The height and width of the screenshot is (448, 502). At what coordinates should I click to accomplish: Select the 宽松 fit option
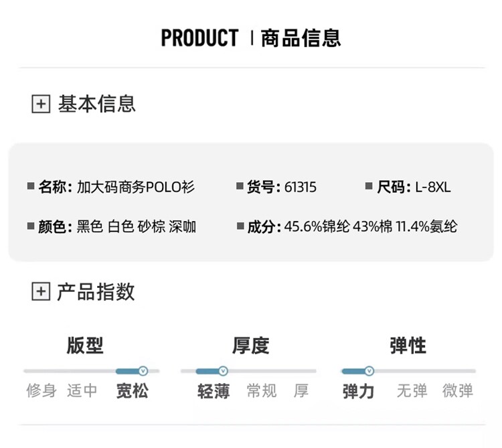(x=132, y=390)
